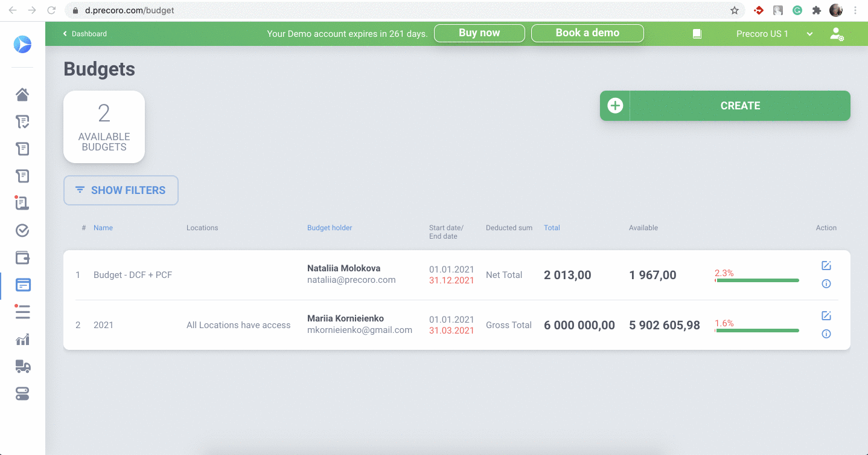Screen dimensions: 868x455
Task: Click the "Gross Total" deducted sum cell
Action: click(509, 325)
